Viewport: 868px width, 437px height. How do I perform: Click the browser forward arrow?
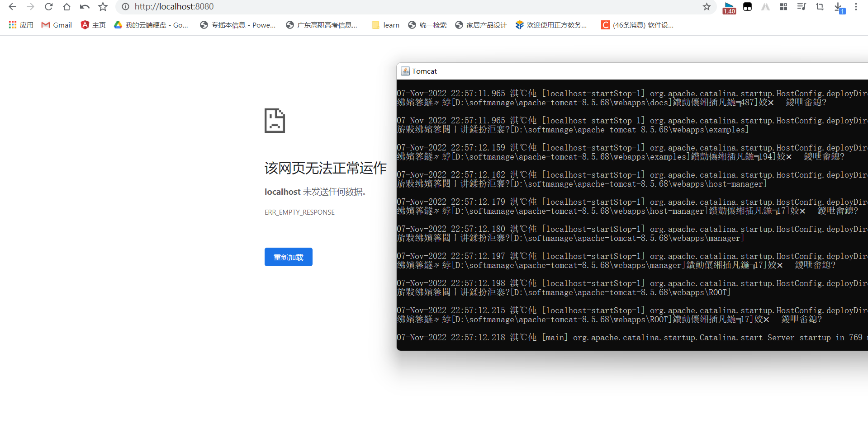pyautogui.click(x=30, y=7)
